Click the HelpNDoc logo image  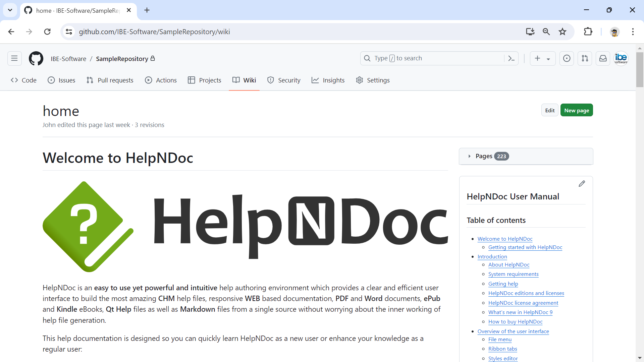[x=245, y=227]
